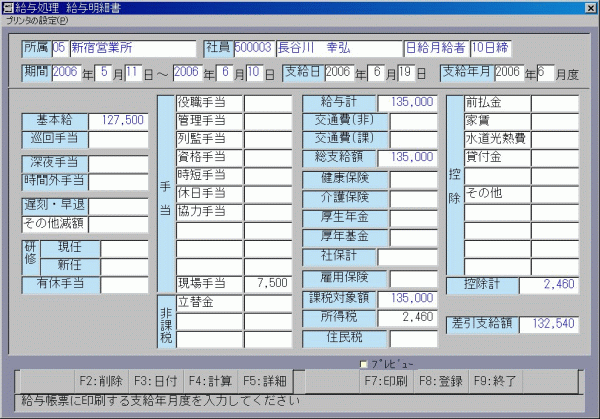Exit using the F9:終了 button
The width and height of the screenshot is (600, 419).
click(495, 381)
